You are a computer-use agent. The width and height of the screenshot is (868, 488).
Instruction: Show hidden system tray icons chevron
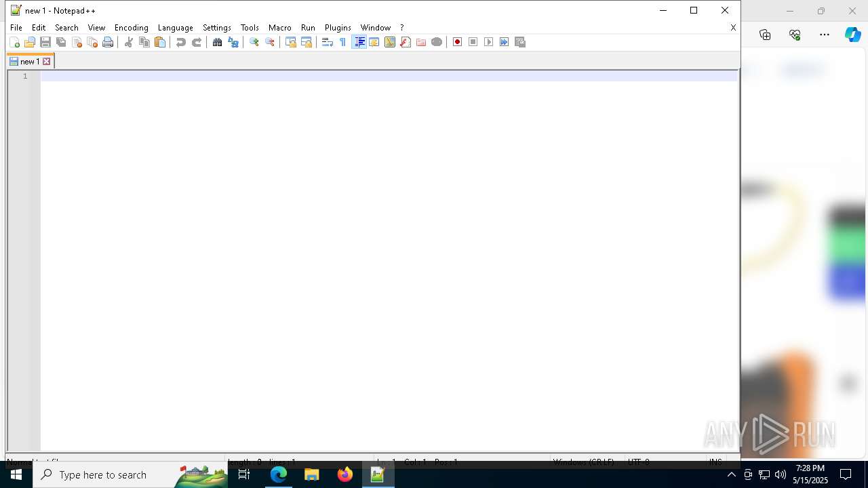point(731,474)
